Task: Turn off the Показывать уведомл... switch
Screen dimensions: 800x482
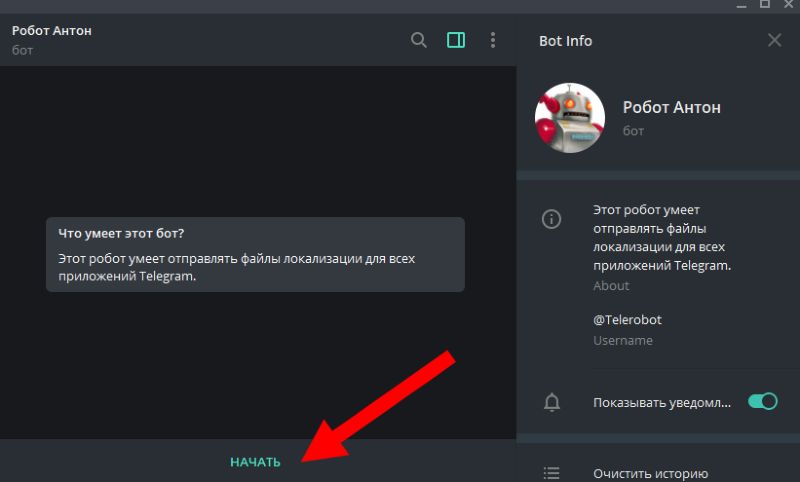Action: (x=762, y=401)
